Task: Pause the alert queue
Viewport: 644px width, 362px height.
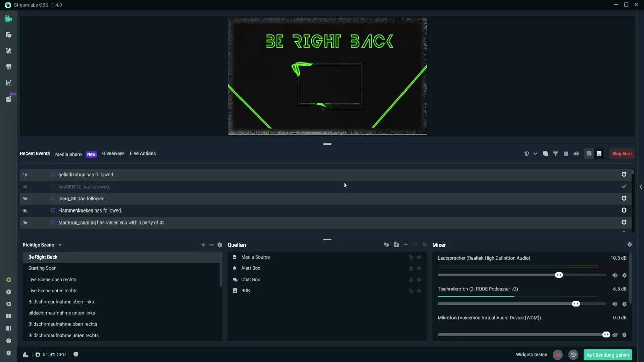Action: click(x=566, y=154)
